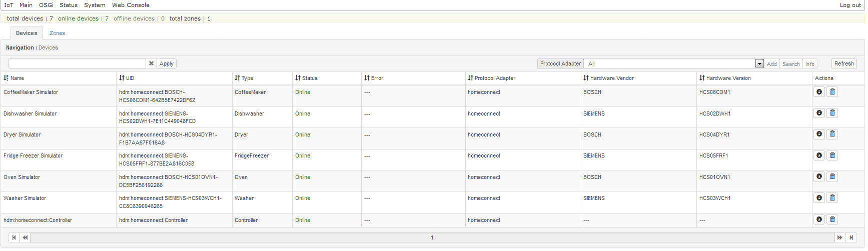Delete Dryer Simulator with trash icon
Image resolution: width=868 pixels, height=251 pixels.
[x=832, y=134]
